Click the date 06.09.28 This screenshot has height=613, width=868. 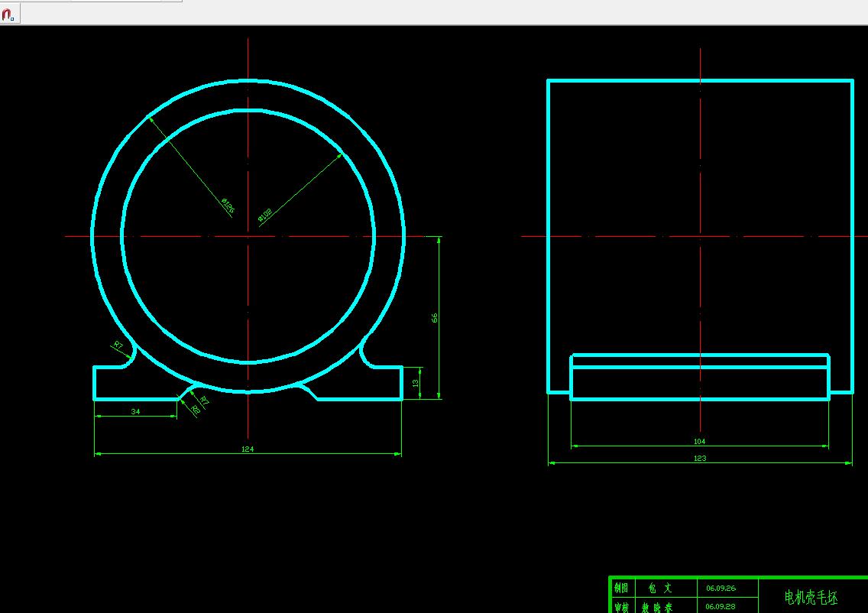pyautogui.click(x=721, y=606)
